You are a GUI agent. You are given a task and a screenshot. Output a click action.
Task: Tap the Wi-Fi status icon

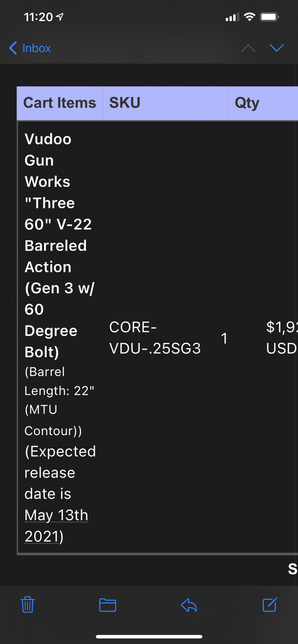[x=250, y=17]
